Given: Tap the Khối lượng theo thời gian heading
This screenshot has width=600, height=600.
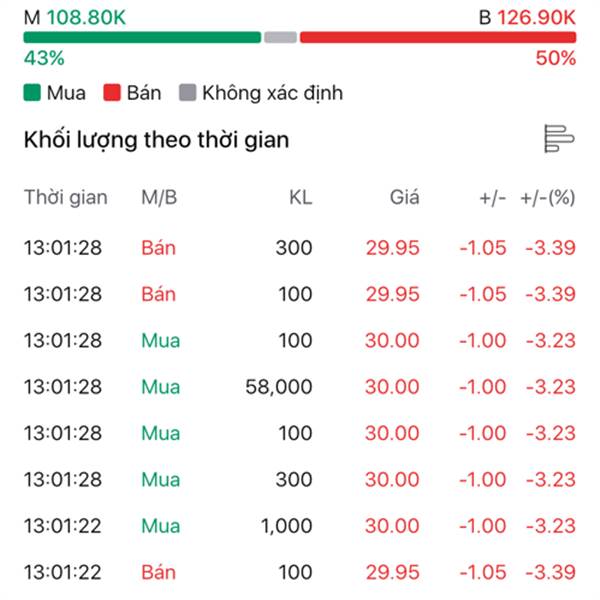Looking at the screenshot, I should pos(157,140).
